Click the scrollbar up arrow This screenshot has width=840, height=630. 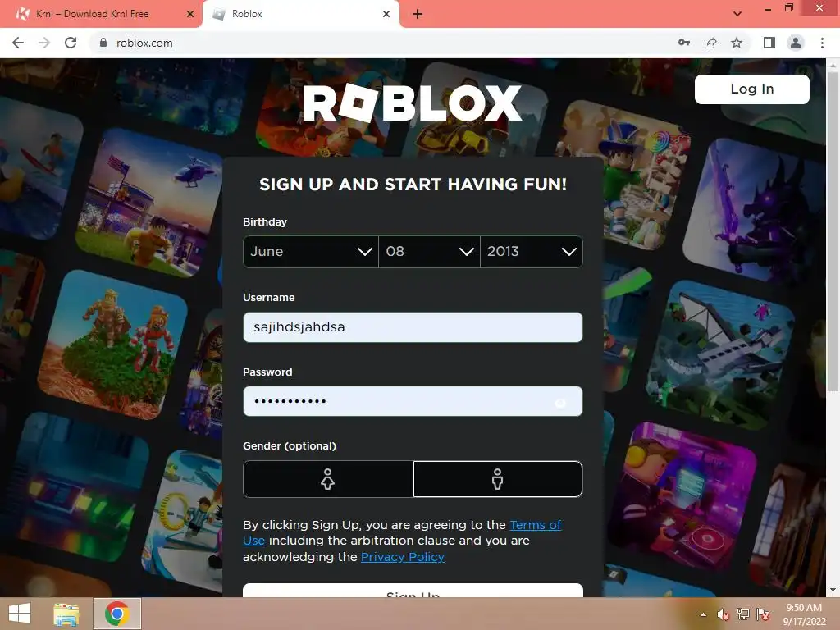tap(833, 64)
